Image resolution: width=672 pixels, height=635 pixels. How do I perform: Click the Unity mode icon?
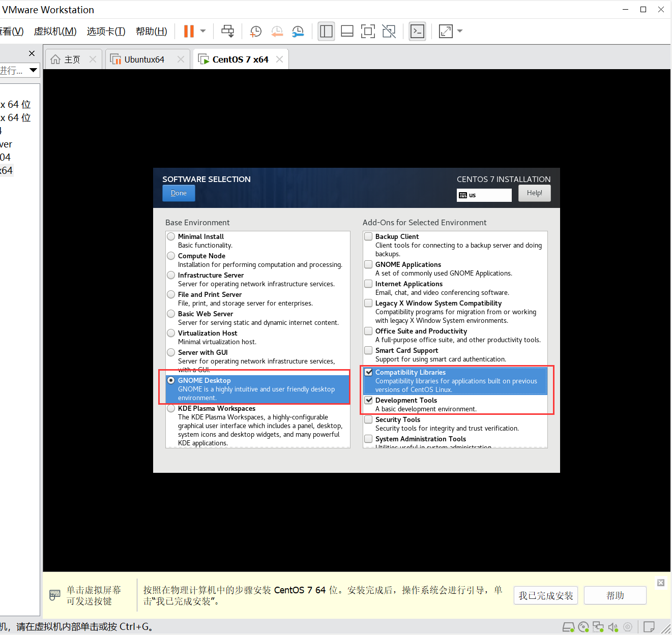click(389, 32)
